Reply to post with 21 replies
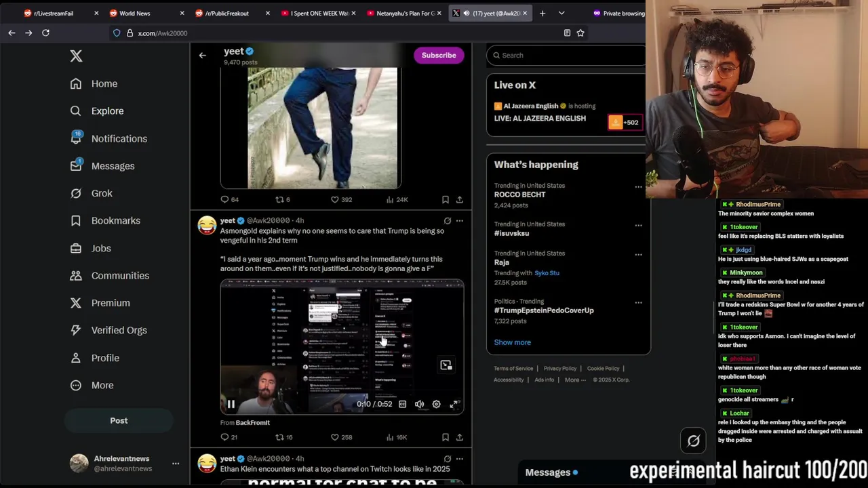 (224, 437)
